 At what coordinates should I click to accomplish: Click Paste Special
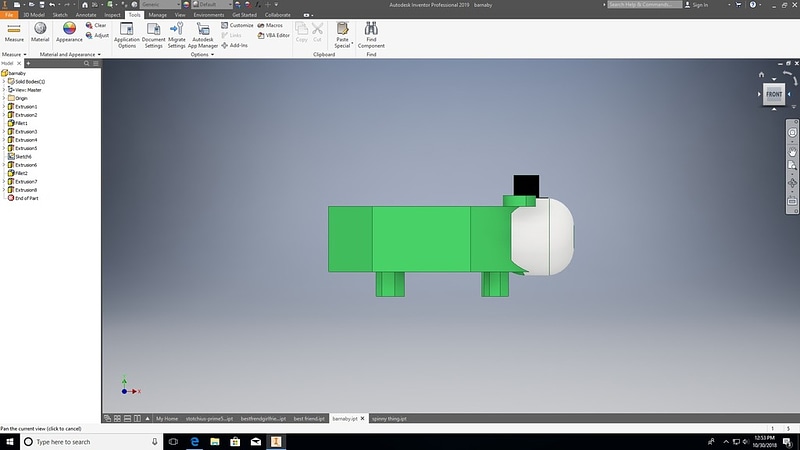[342, 35]
